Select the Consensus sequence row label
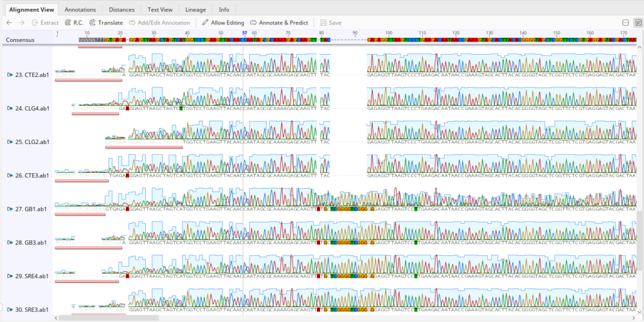 coord(20,40)
